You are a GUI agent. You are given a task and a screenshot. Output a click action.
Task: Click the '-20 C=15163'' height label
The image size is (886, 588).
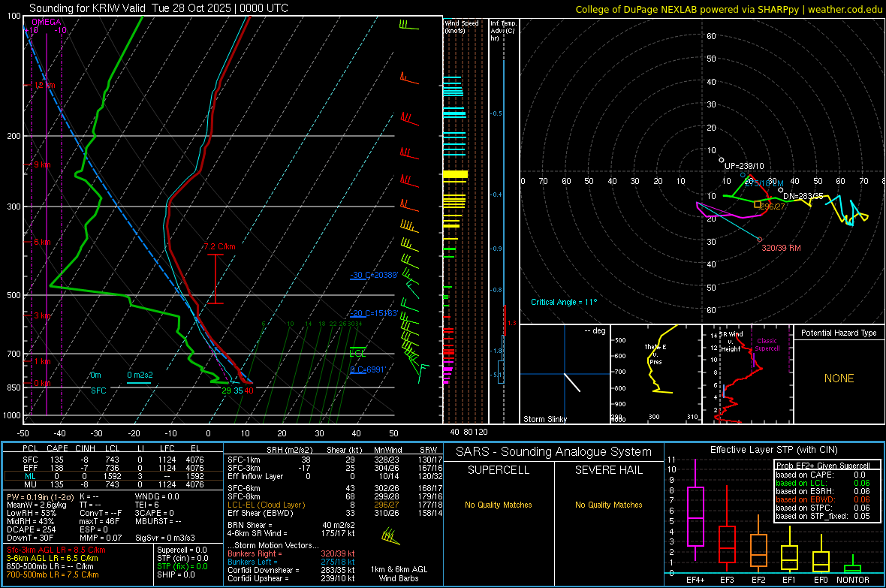[x=374, y=313]
